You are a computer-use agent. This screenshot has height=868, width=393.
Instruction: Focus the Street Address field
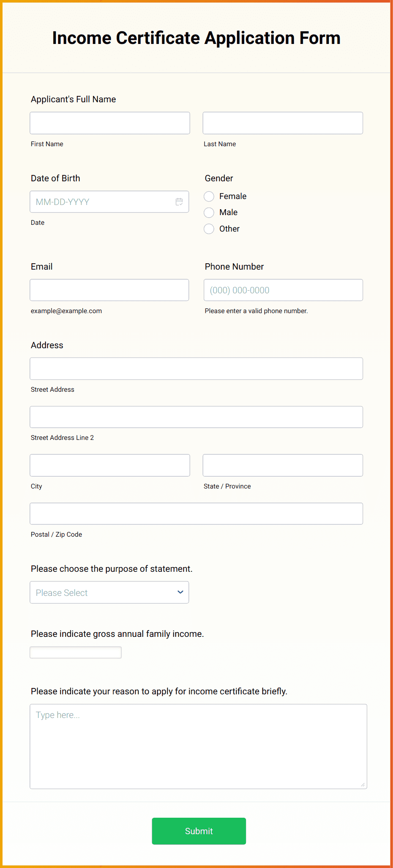pyautogui.click(x=196, y=368)
